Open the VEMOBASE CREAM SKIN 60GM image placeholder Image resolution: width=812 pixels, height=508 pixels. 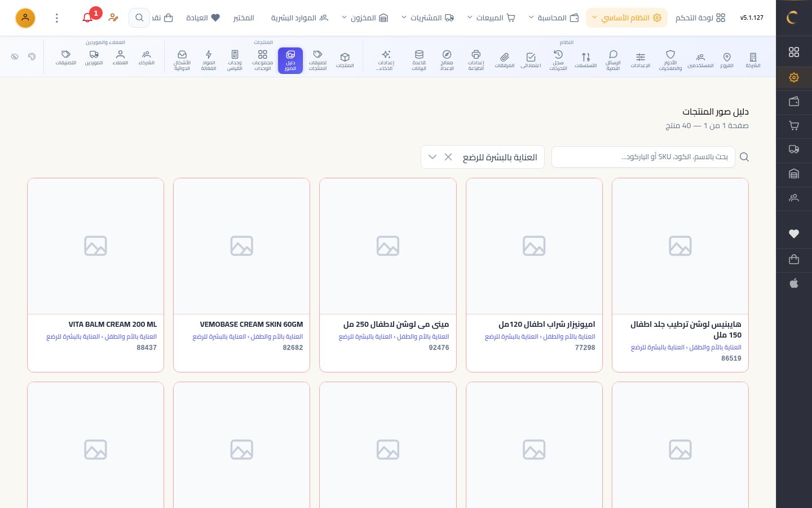[x=242, y=246]
